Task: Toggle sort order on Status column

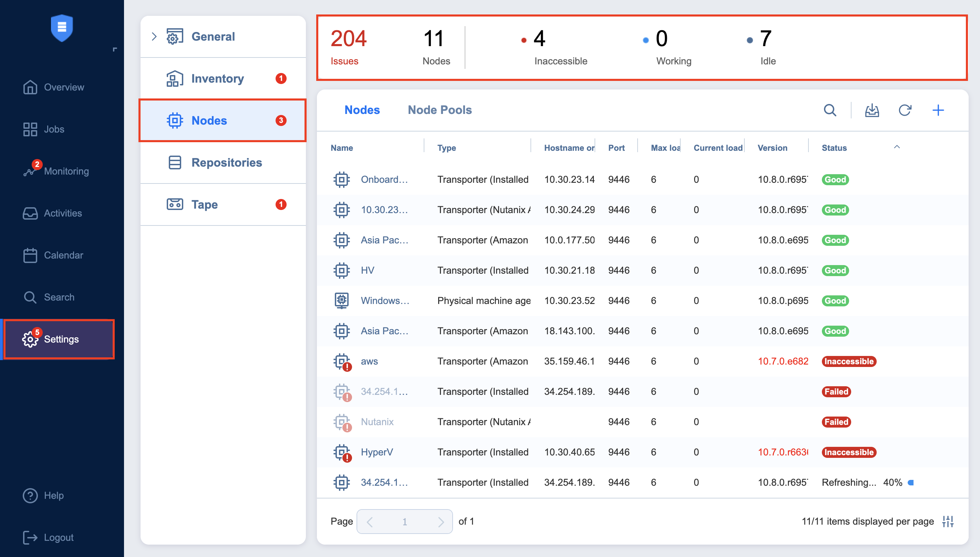Action: pos(897,147)
